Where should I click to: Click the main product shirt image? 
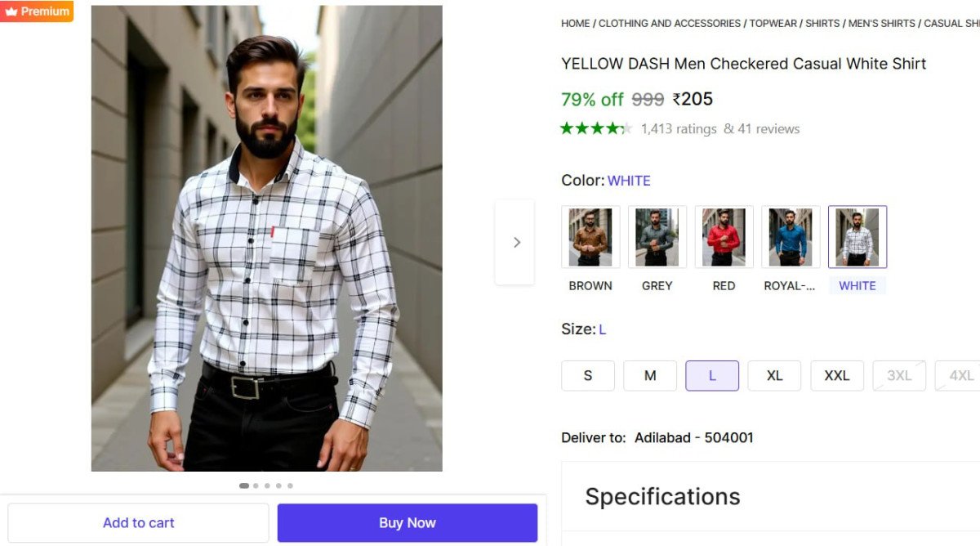click(x=266, y=239)
